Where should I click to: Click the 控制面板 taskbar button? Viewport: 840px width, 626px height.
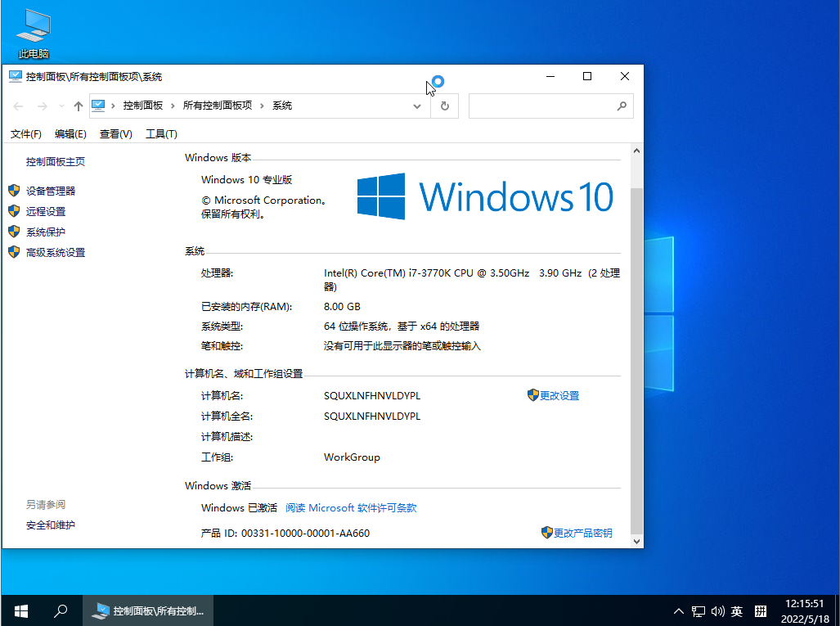(x=148, y=610)
